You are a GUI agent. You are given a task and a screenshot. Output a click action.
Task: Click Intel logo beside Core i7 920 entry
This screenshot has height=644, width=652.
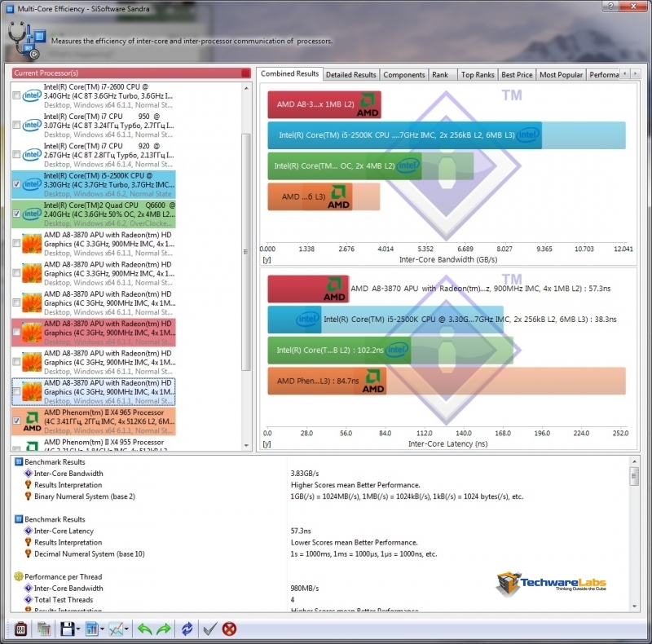pyautogui.click(x=32, y=154)
